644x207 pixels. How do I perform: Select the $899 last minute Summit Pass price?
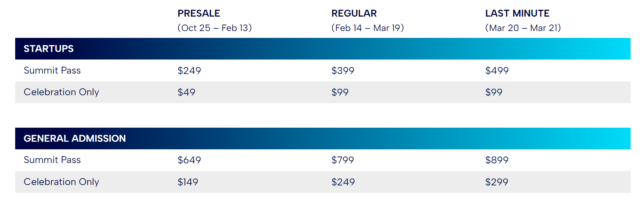pos(497,160)
